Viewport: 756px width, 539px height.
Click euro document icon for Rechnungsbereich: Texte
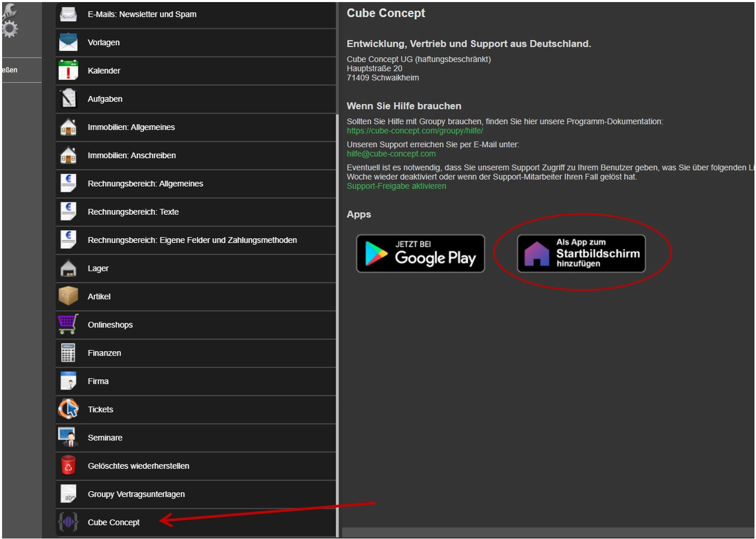click(68, 212)
